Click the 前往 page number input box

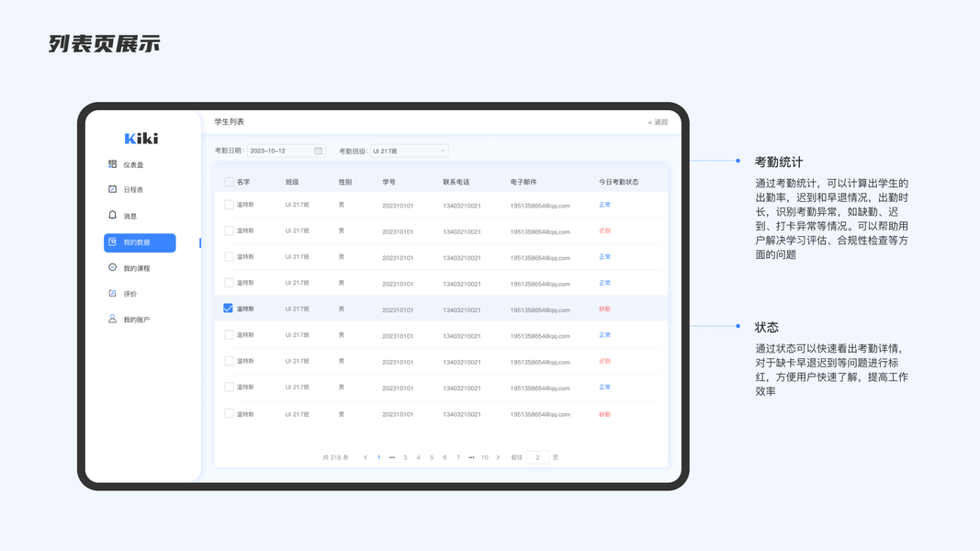(537, 457)
